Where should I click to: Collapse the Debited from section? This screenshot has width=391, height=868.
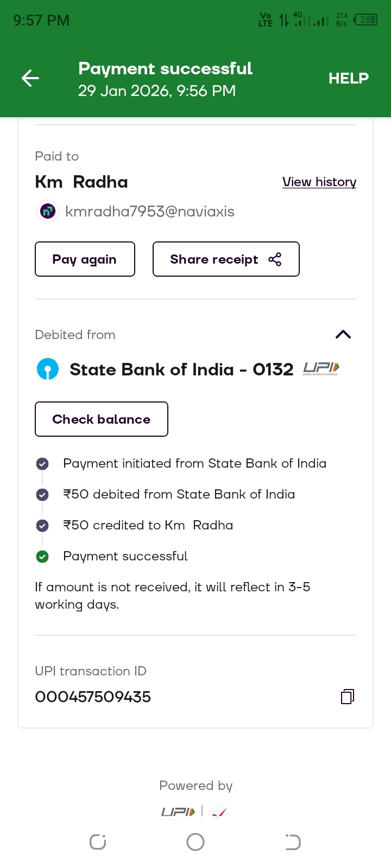point(343,334)
